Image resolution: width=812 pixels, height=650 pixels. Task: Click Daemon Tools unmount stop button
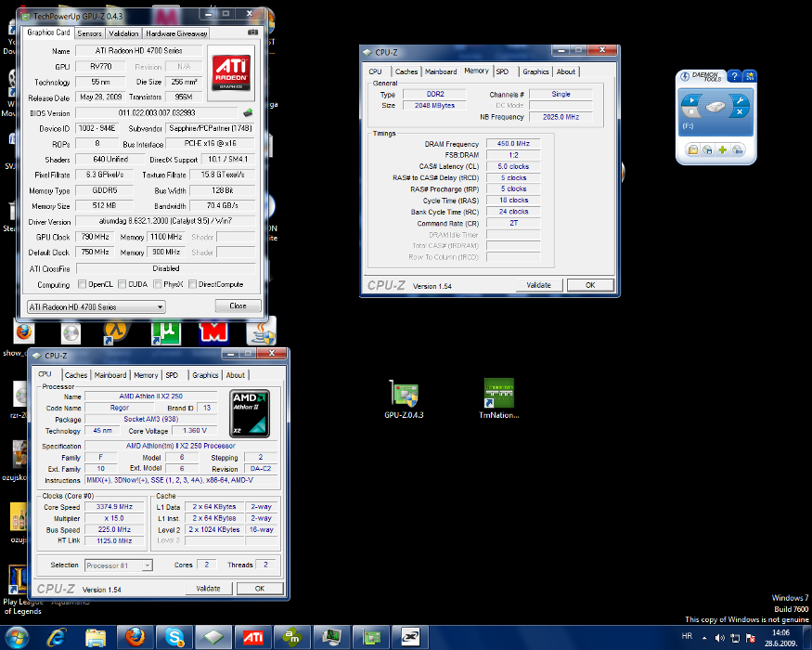click(x=691, y=111)
